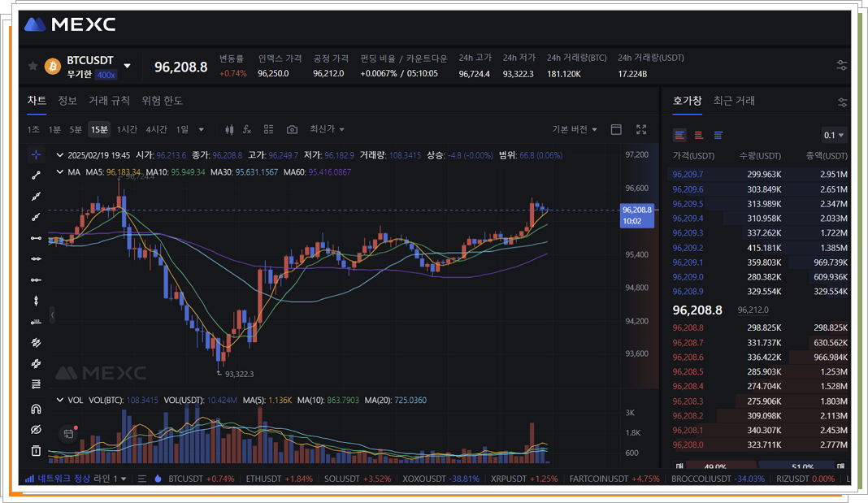868x503 pixels.
Task: Open the settings sliders icon beside the 24h volume stats
Action: click(x=842, y=65)
